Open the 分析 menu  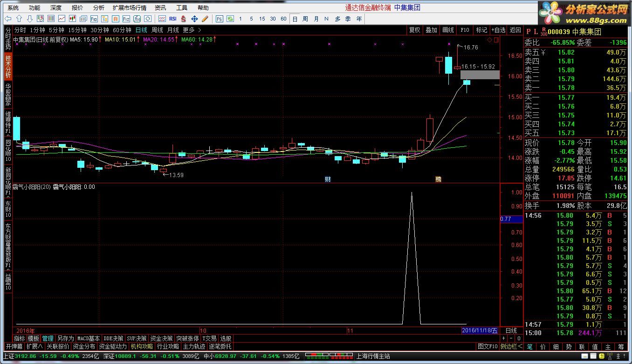pos(98,7)
